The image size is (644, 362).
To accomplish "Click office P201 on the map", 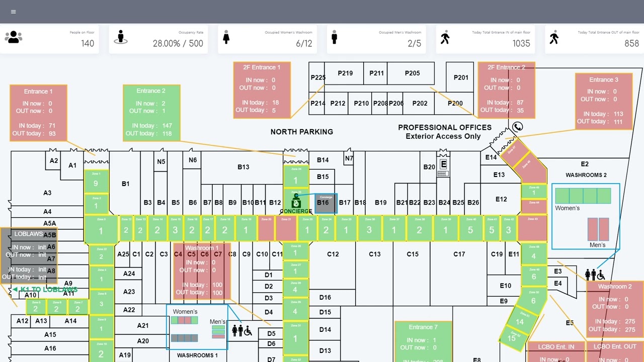I will [461, 77].
